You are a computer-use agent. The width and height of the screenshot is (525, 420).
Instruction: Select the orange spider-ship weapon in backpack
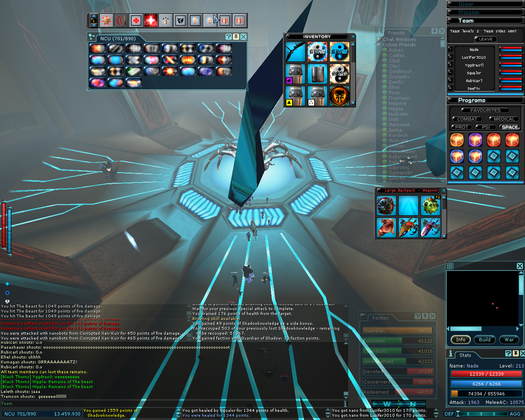[409, 228]
